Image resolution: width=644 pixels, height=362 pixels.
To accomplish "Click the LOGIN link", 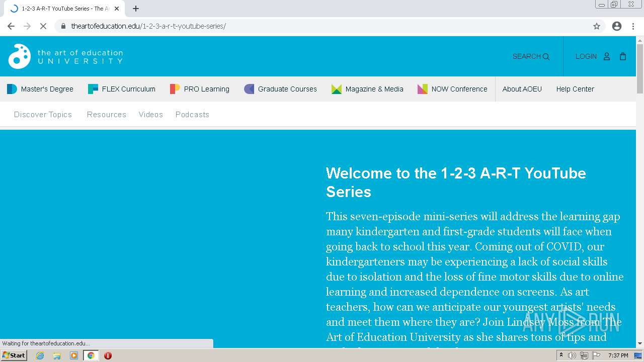I will pyautogui.click(x=586, y=56).
